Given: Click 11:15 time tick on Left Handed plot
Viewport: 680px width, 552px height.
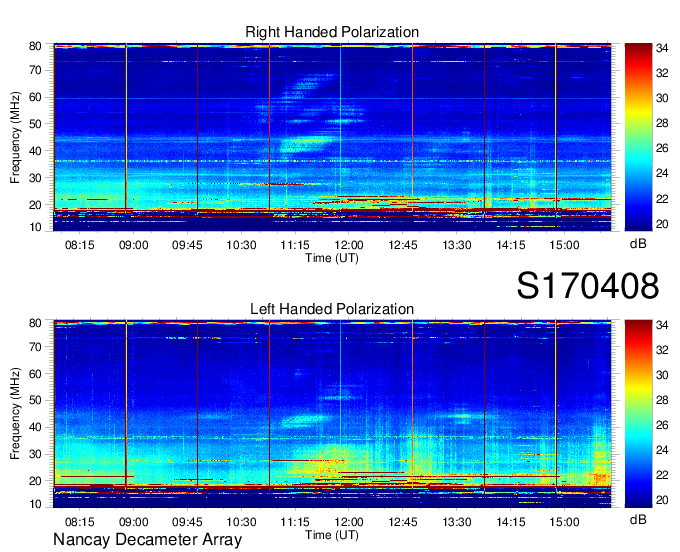Looking at the screenshot, I should (295, 522).
